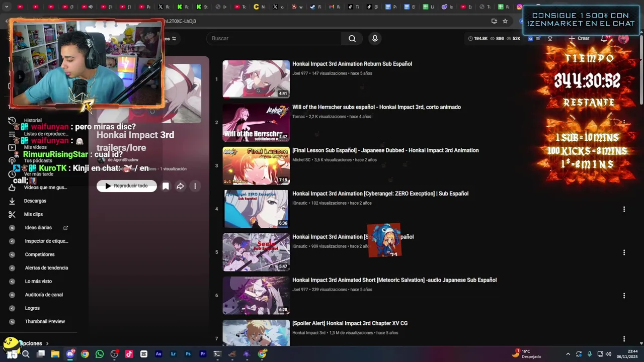
Task: Click the install app icon in address bar
Action: point(494,21)
